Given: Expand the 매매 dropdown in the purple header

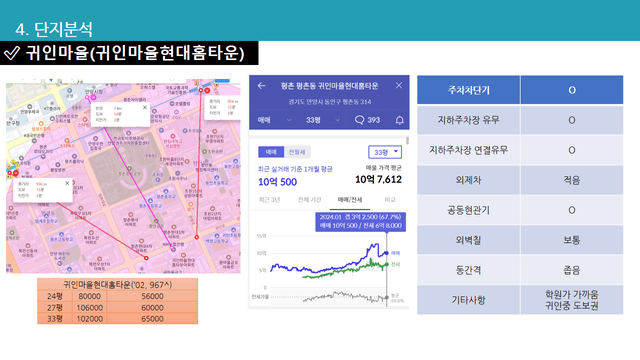Looking at the screenshot, I should pyautogui.click(x=274, y=120).
